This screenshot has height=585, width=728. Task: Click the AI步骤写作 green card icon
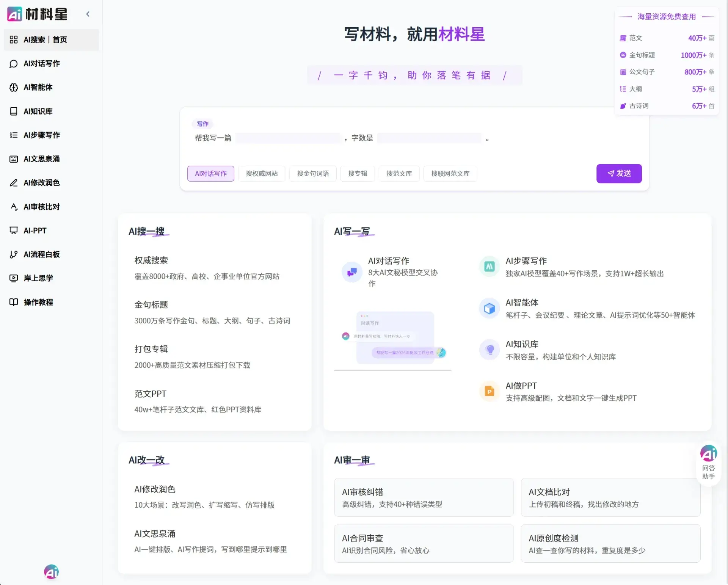tap(489, 267)
